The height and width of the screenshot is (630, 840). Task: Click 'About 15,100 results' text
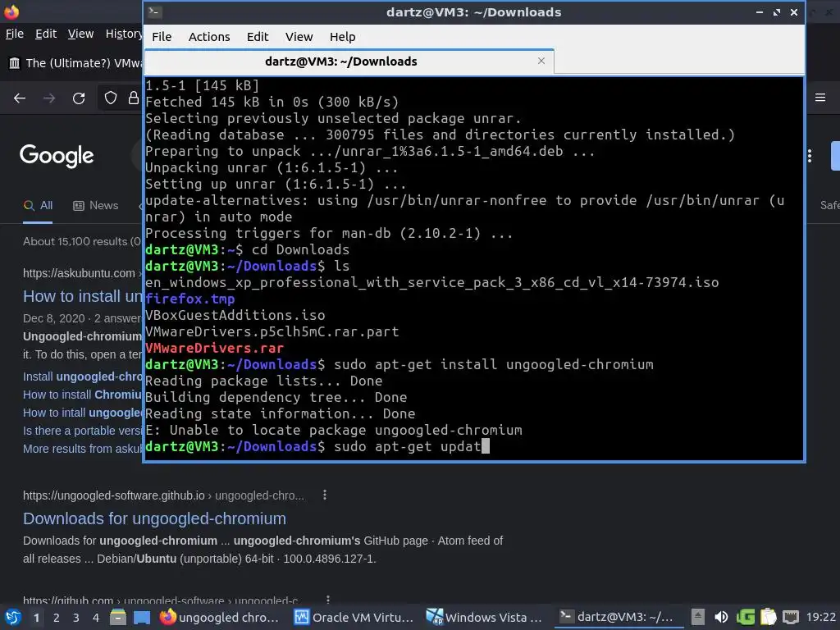pos(82,242)
